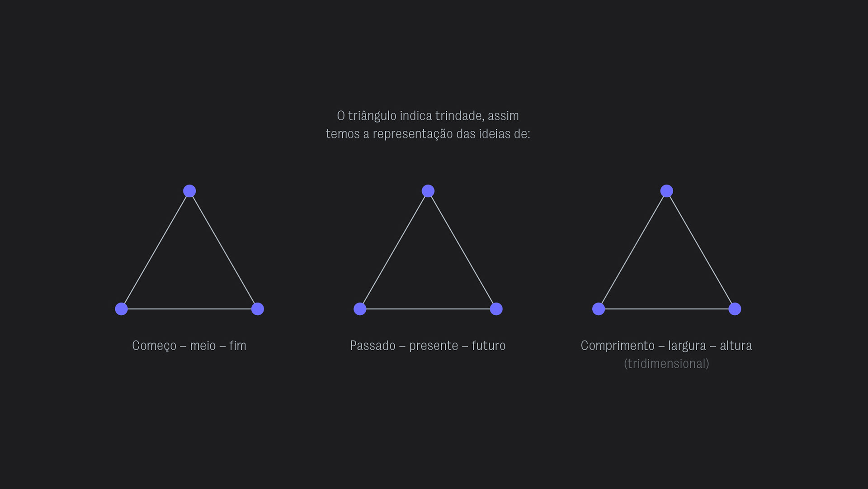Pick the top dot of the right triangle
The width and height of the screenshot is (868, 489).
[x=667, y=191]
